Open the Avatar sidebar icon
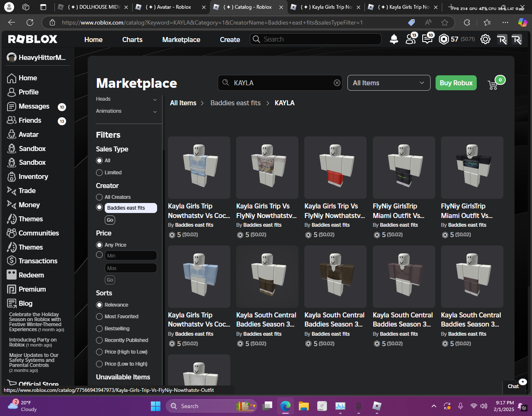 point(12,134)
